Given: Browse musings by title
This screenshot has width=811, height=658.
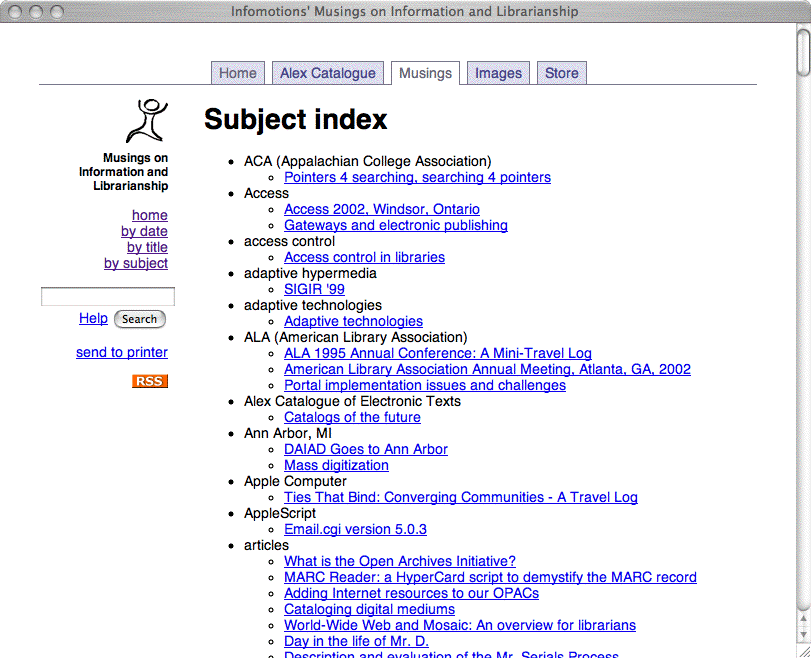Looking at the screenshot, I should [147, 247].
